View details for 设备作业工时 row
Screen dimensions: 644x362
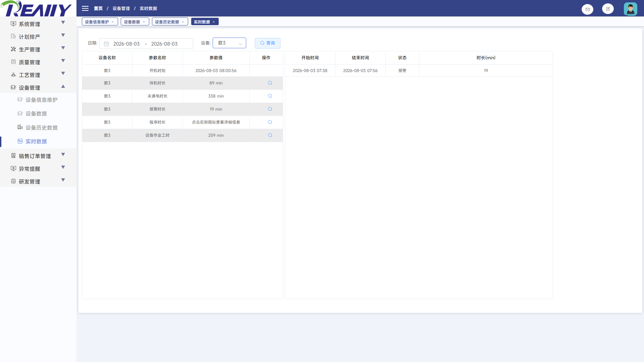coord(270,135)
